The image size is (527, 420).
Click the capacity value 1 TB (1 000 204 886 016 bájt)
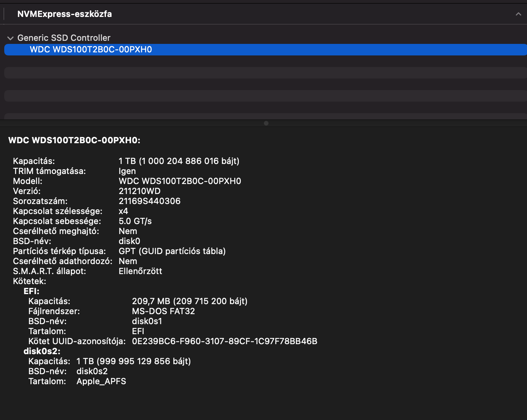[179, 161]
